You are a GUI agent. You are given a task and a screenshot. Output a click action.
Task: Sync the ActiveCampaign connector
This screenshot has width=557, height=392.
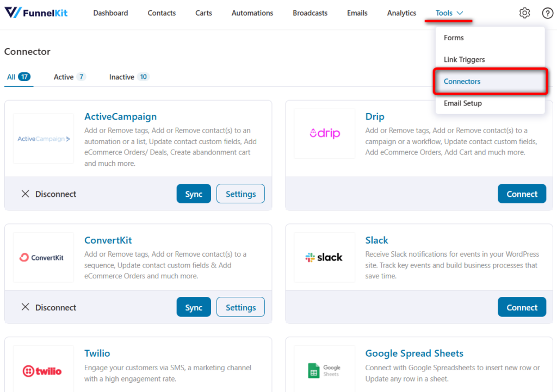pos(194,193)
